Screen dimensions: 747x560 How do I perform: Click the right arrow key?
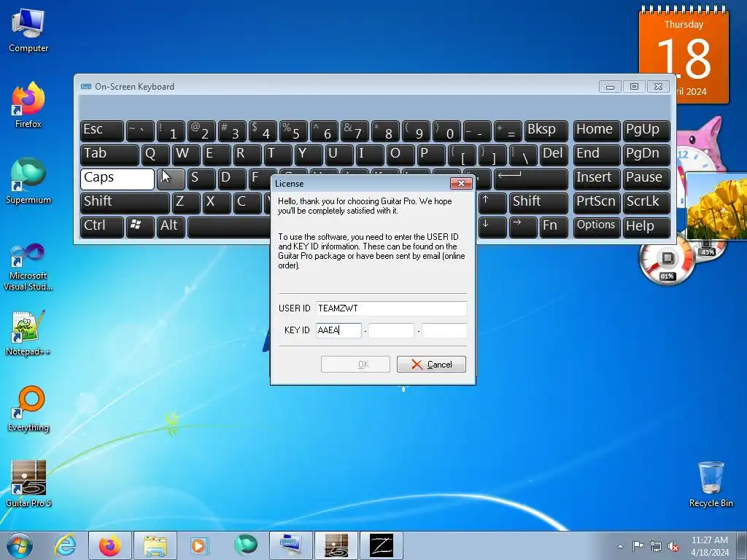click(523, 227)
